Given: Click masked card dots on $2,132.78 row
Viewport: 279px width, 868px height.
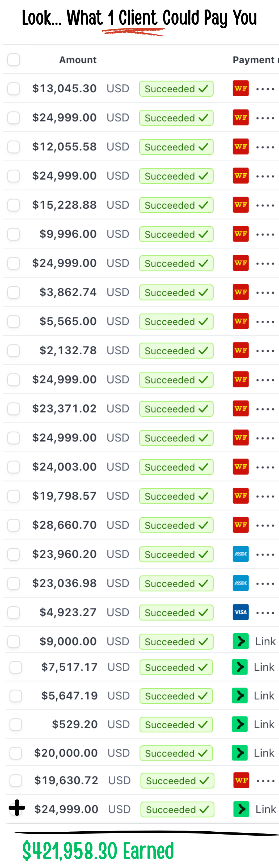Looking at the screenshot, I should pos(265,351).
